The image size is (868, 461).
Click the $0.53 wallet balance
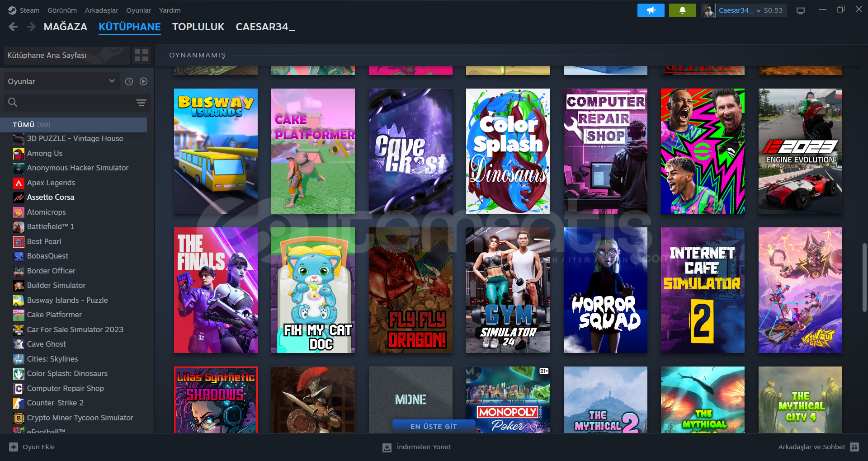coord(773,10)
